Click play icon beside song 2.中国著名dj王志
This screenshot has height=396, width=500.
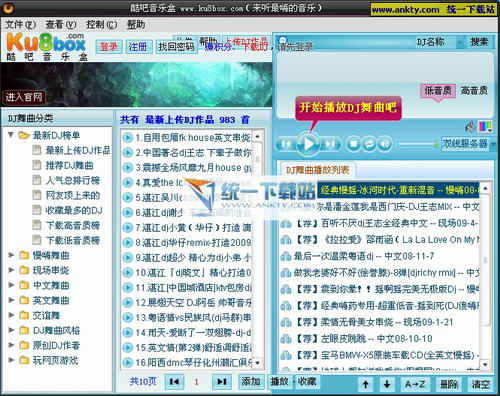[x=127, y=152]
